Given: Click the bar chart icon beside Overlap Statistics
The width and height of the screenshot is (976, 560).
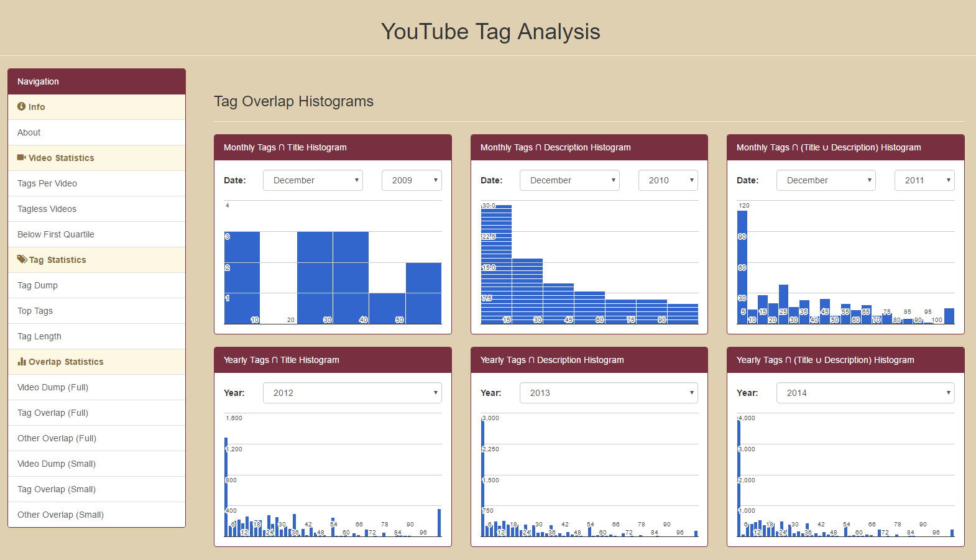Looking at the screenshot, I should [x=22, y=361].
